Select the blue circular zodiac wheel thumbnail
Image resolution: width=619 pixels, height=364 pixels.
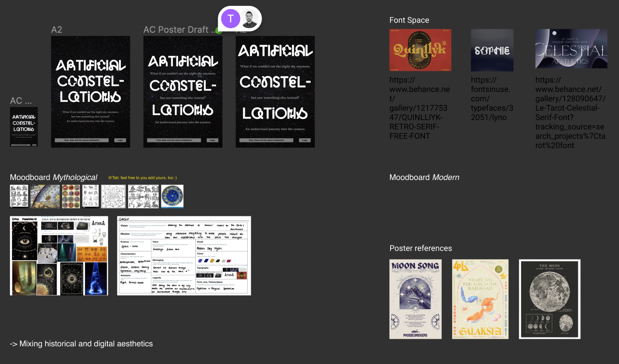(173, 196)
